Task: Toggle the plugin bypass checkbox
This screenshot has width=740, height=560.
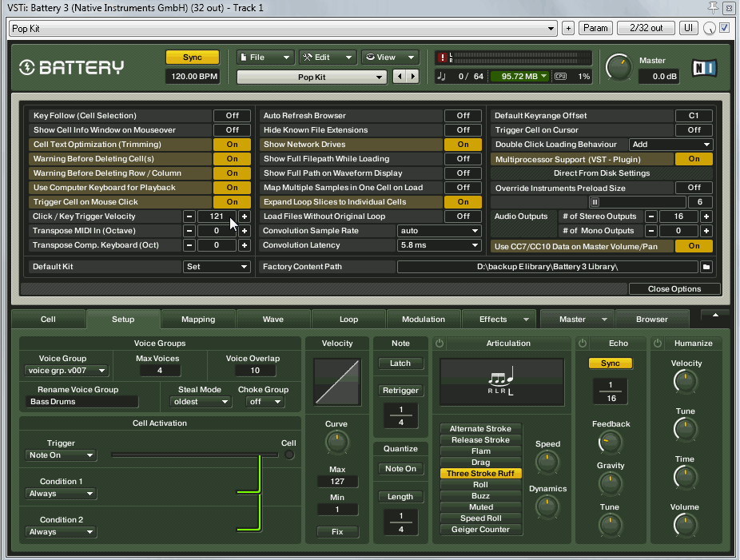Action: pos(725,28)
